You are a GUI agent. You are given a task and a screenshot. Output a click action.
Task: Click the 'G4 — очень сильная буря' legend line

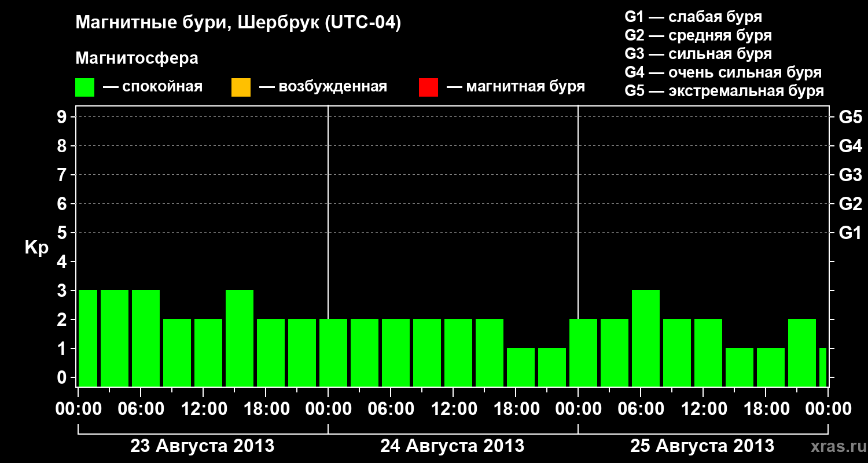(723, 72)
